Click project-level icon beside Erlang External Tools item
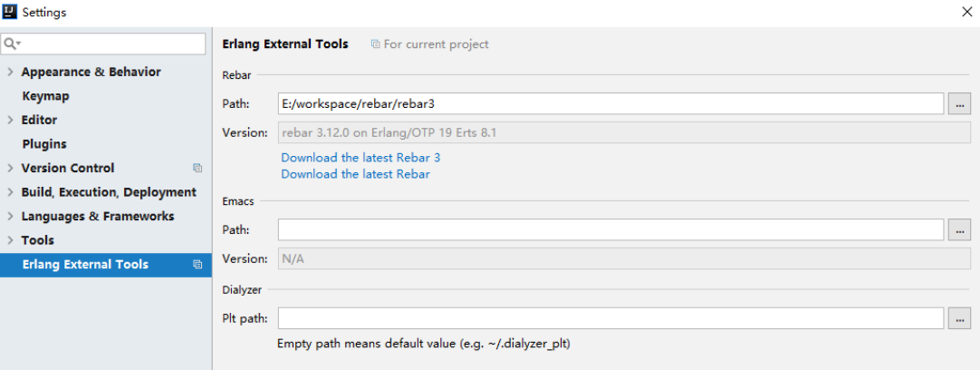 click(x=197, y=264)
